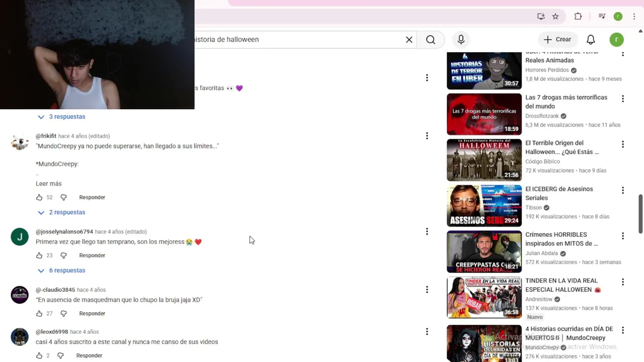Viewport: 644px width, 362px height.
Task: Open options for Las 7 drogas video
Action: pyautogui.click(x=622, y=99)
